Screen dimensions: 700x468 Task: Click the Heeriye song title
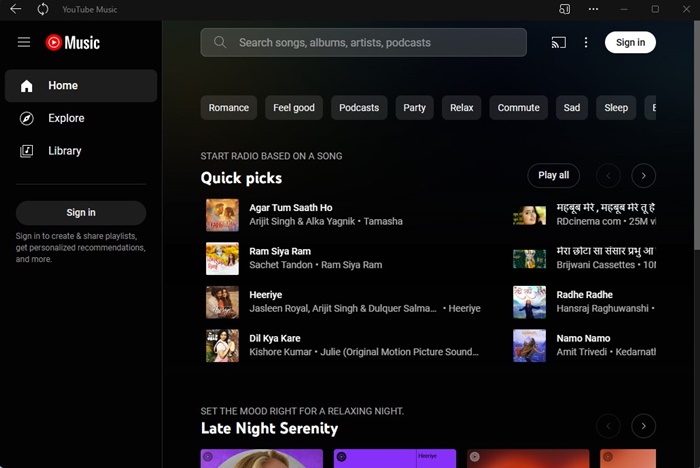point(266,295)
